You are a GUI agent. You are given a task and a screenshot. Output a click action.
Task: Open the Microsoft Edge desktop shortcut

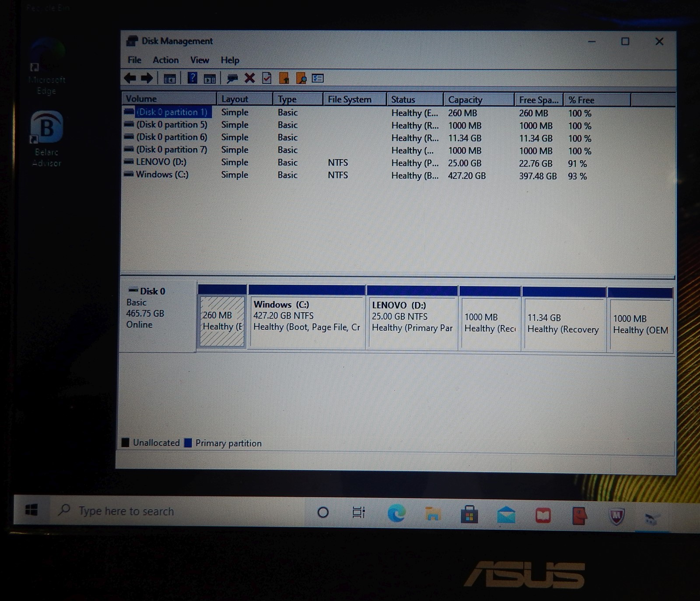click(x=46, y=67)
